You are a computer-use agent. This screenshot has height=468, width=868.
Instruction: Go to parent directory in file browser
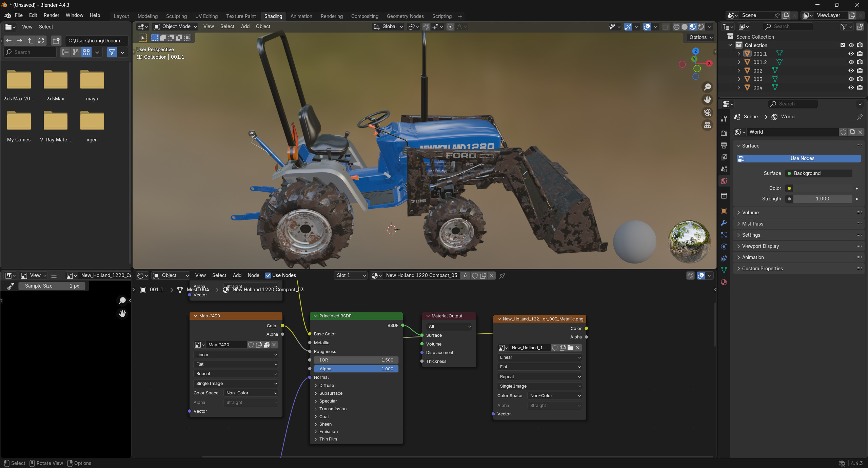tap(31, 41)
